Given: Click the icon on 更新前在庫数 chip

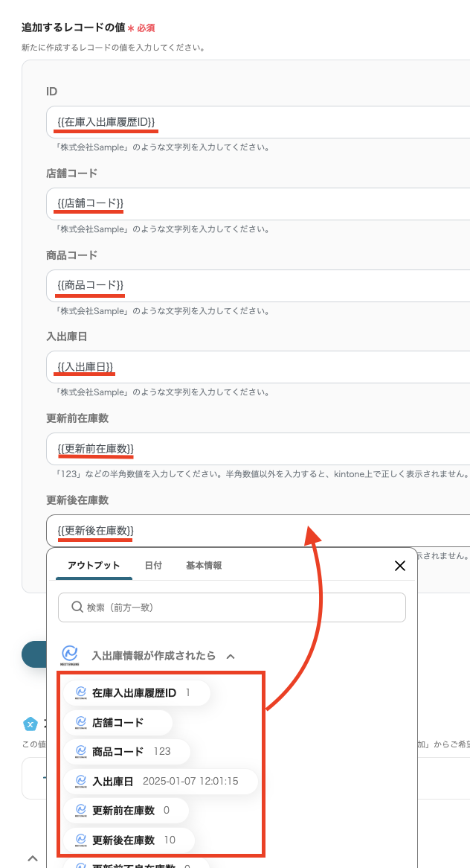Looking at the screenshot, I should pyautogui.click(x=81, y=811).
